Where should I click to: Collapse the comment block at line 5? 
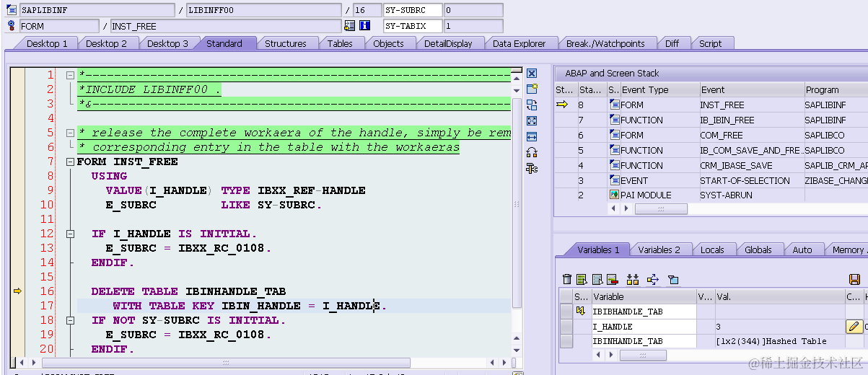coord(70,133)
